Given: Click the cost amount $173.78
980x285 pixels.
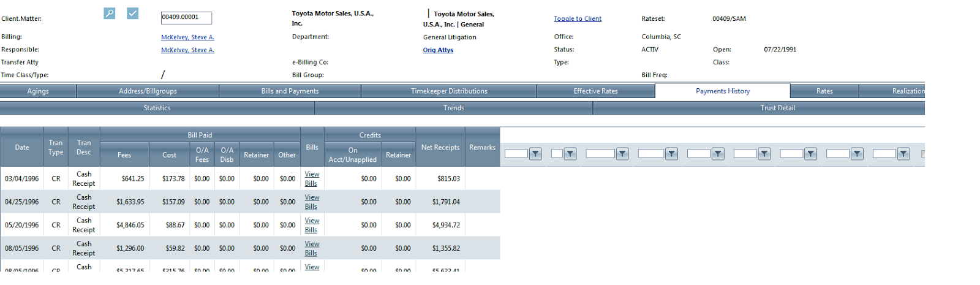Looking at the screenshot, I should (173, 179).
